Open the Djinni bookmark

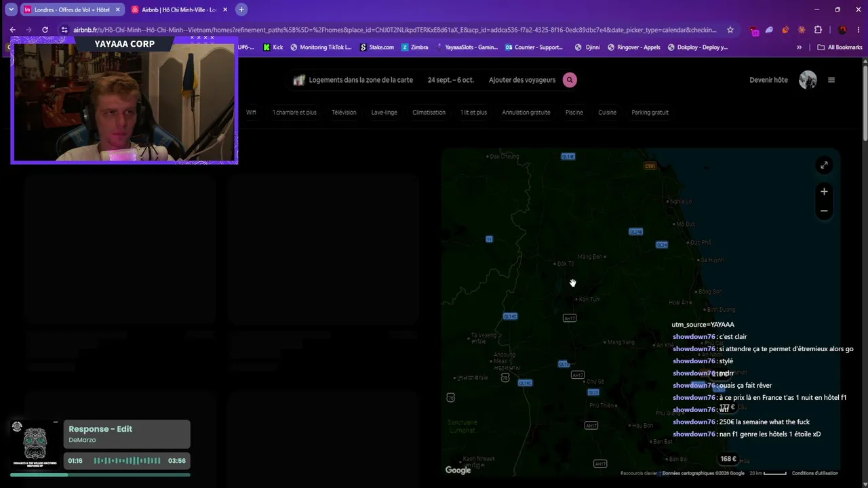click(587, 47)
